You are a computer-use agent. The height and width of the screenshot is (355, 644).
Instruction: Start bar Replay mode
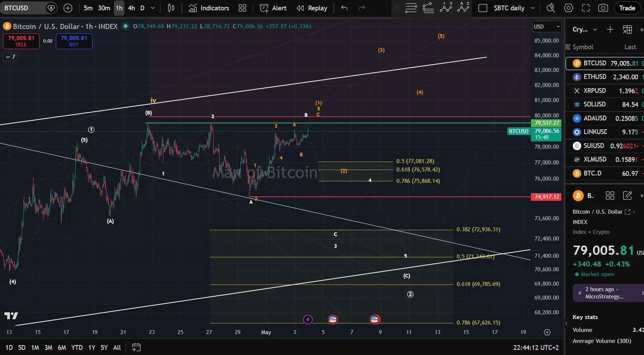pyautogui.click(x=312, y=8)
